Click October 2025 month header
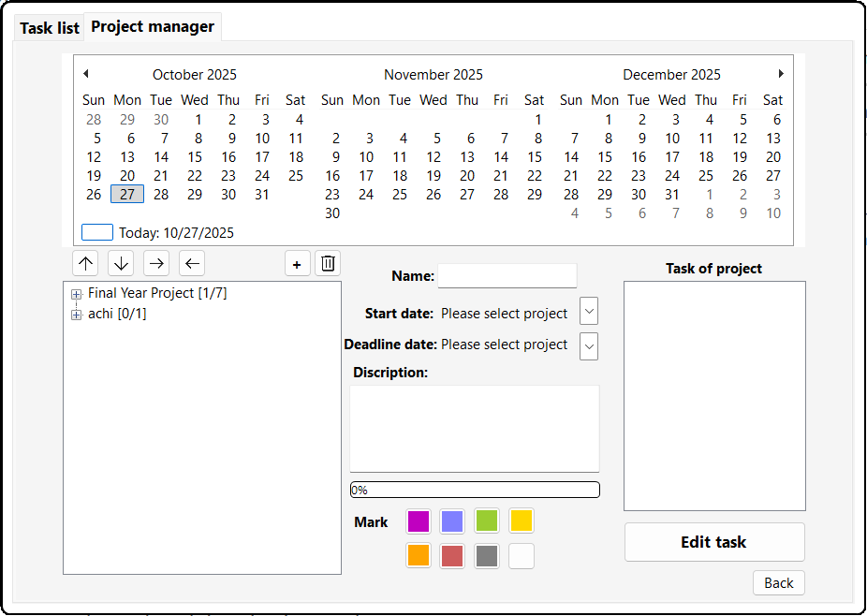 [x=195, y=75]
